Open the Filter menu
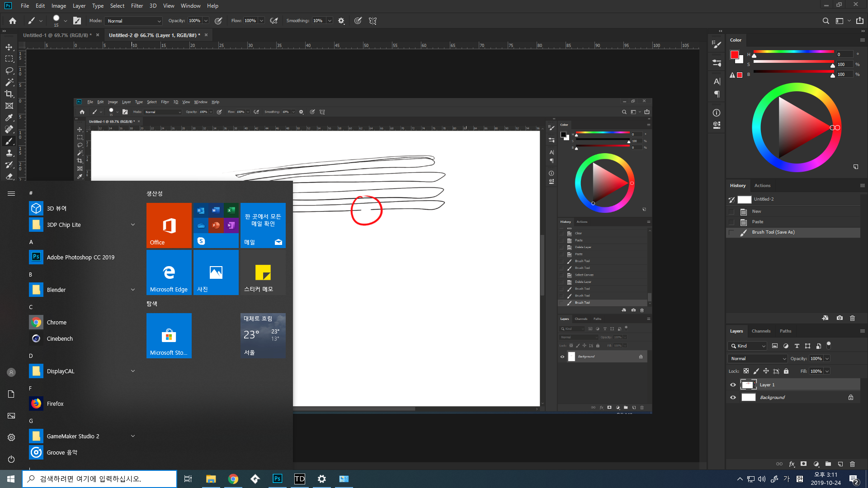Image resolution: width=868 pixels, height=488 pixels. pyautogui.click(x=137, y=6)
